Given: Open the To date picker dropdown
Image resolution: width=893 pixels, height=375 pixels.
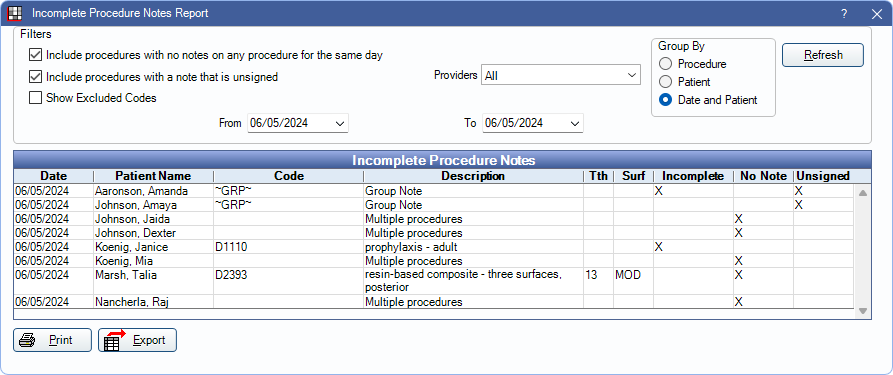Looking at the screenshot, I should click(575, 123).
